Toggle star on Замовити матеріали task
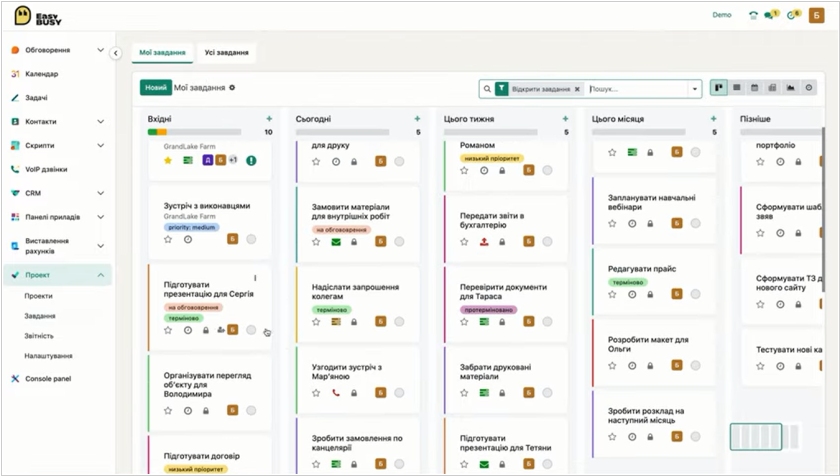The image size is (840, 476). [316, 241]
